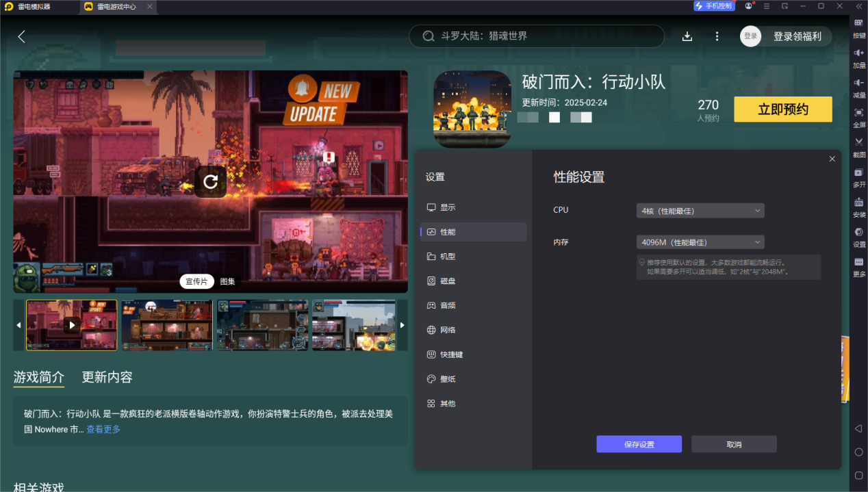The height and width of the screenshot is (492, 868).
Task: Click the gallery previous left arrow
Action: [x=18, y=325]
